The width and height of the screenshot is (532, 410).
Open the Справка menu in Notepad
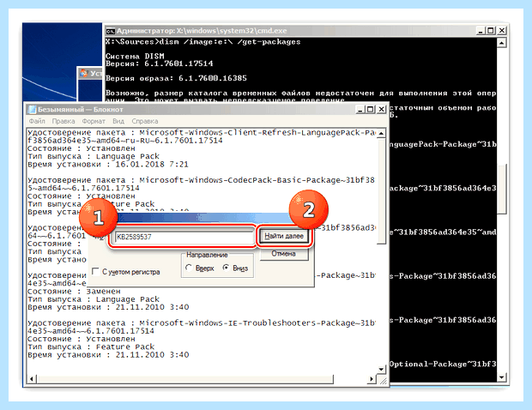coord(145,121)
